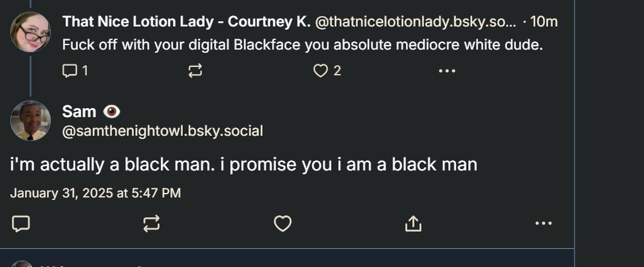Open Sam's profile avatar
Image resolution: width=644 pixels, height=267 pixels.
coord(30,120)
